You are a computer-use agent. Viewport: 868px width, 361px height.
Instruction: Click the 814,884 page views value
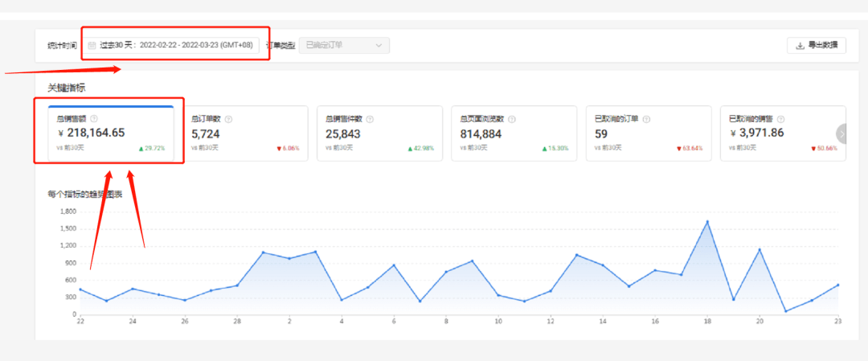[482, 133]
